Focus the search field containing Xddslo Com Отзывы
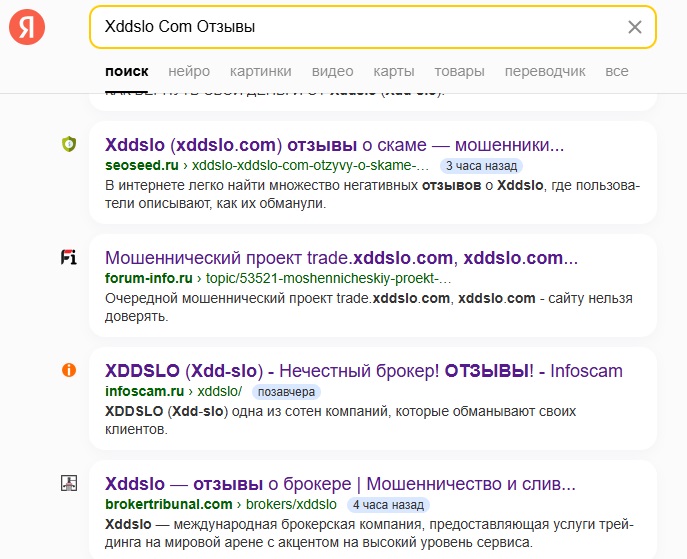687x559 pixels. pyautogui.click(x=372, y=27)
